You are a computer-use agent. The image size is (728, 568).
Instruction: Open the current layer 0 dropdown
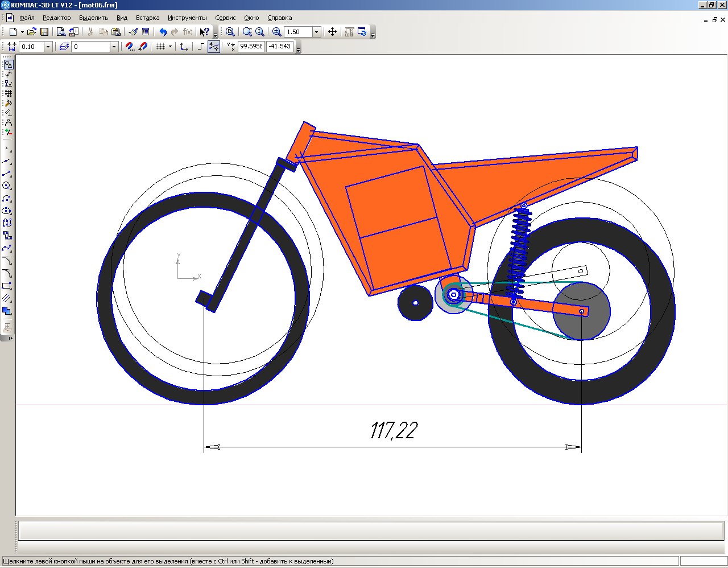[x=114, y=47]
